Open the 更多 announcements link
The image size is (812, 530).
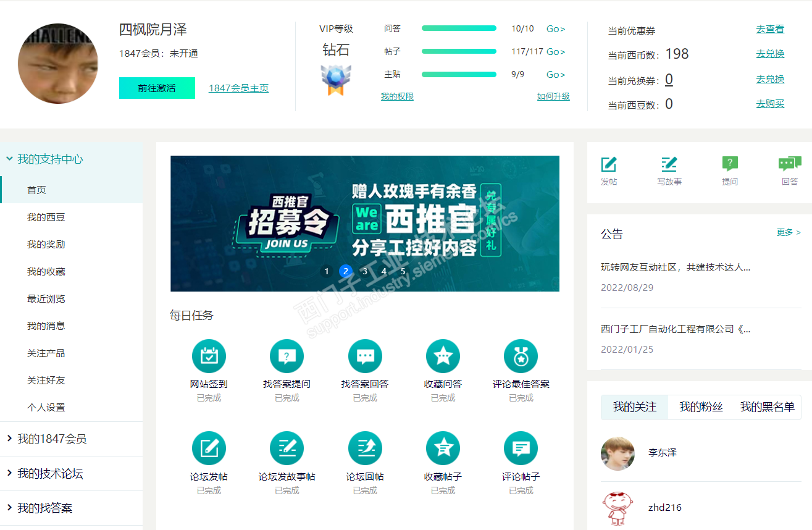tap(789, 232)
